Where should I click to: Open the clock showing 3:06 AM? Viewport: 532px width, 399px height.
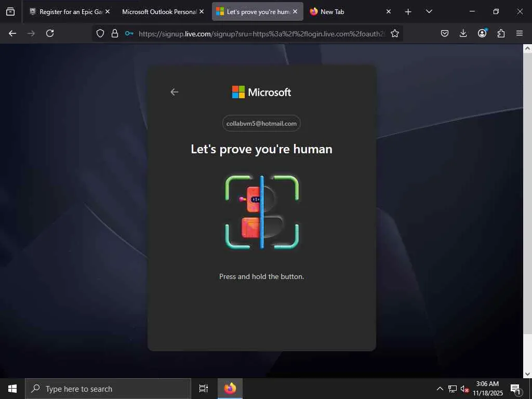(x=487, y=389)
